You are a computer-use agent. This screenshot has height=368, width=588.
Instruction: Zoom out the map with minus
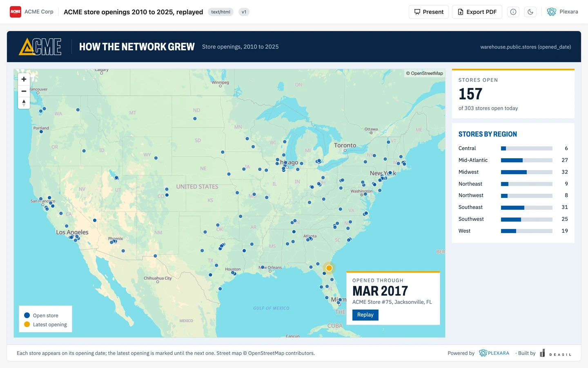click(24, 91)
